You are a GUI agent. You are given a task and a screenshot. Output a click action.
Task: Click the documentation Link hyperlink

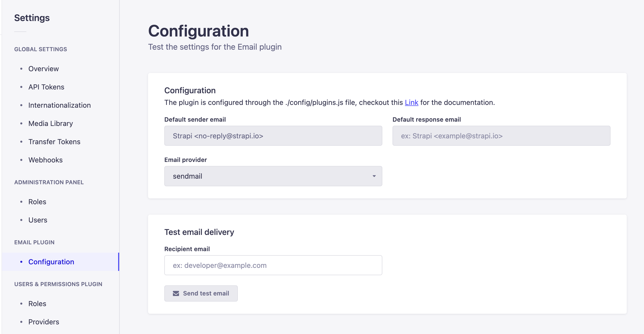pos(411,102)
